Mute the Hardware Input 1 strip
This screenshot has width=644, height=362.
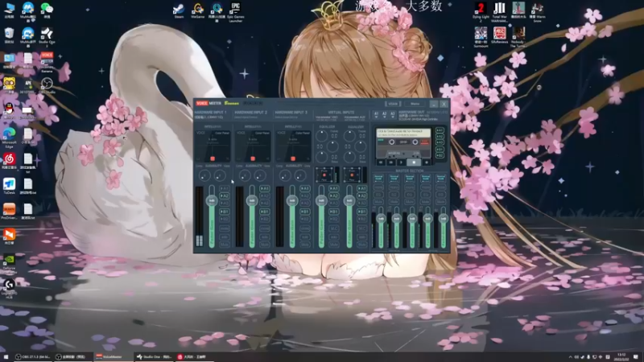[x=225, y=245]
